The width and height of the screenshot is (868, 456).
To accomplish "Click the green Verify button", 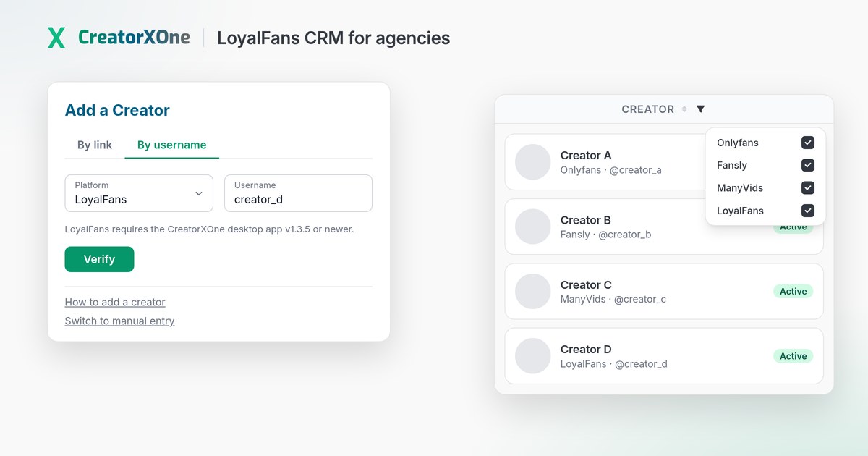I will point(99,259).
